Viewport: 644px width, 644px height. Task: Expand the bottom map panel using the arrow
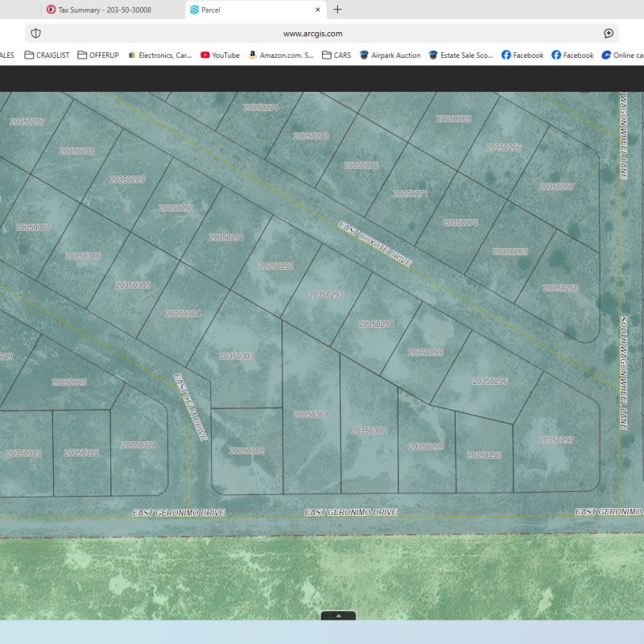[x=339, y=616]
